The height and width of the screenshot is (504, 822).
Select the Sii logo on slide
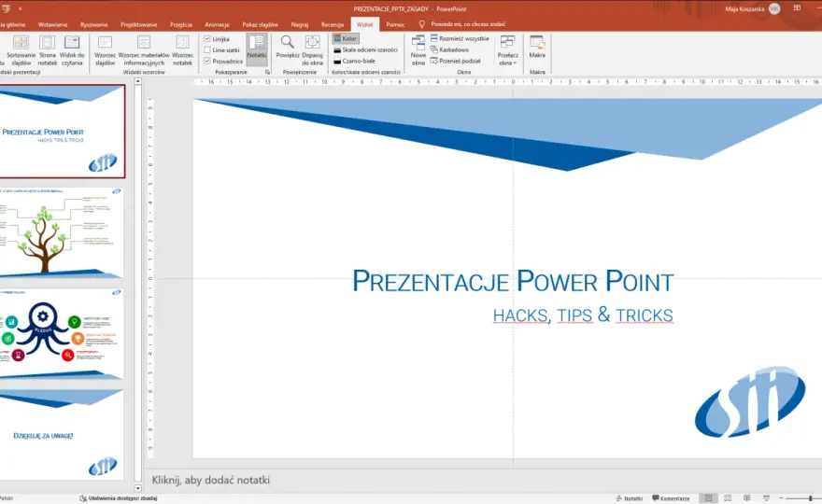[x=750, y=402]
